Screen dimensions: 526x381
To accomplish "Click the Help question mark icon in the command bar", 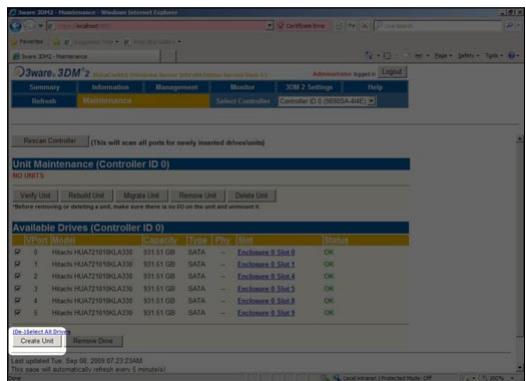I will coord(511,56).
